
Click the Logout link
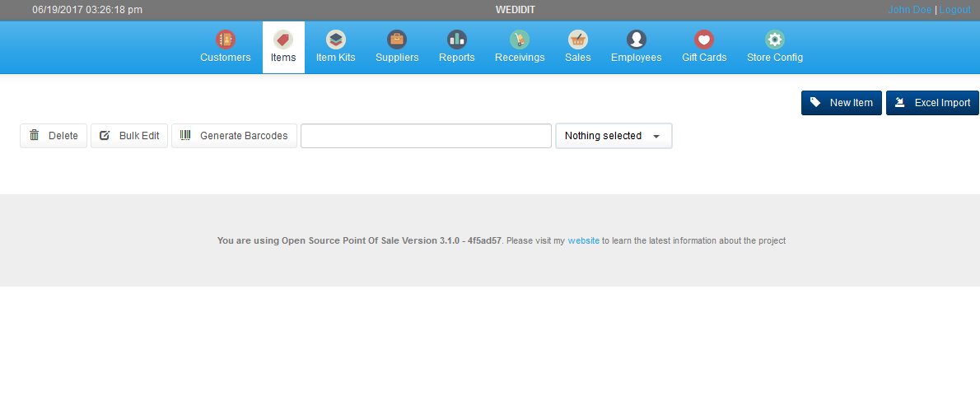pyautogui.click(x=955, y=10)
